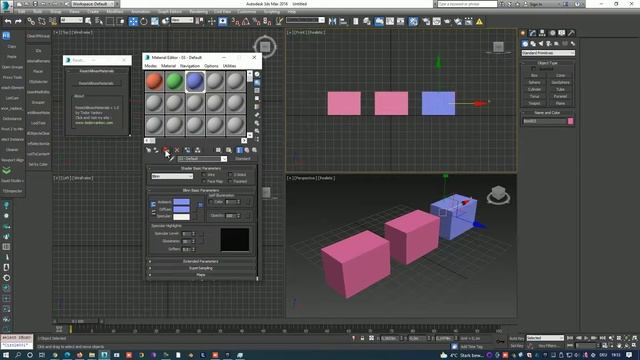Toggle Backlight icon beside material slots
Viewport: 640px width, 360px height.
pyautogui.click(x=257, y=82)
